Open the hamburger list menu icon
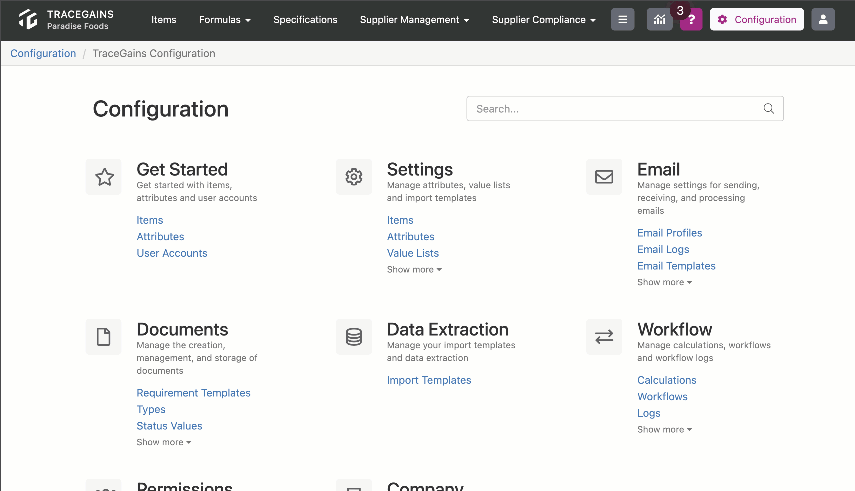This screenshot has width=855, height=491. pyautogui.click(x=622, y=20)
